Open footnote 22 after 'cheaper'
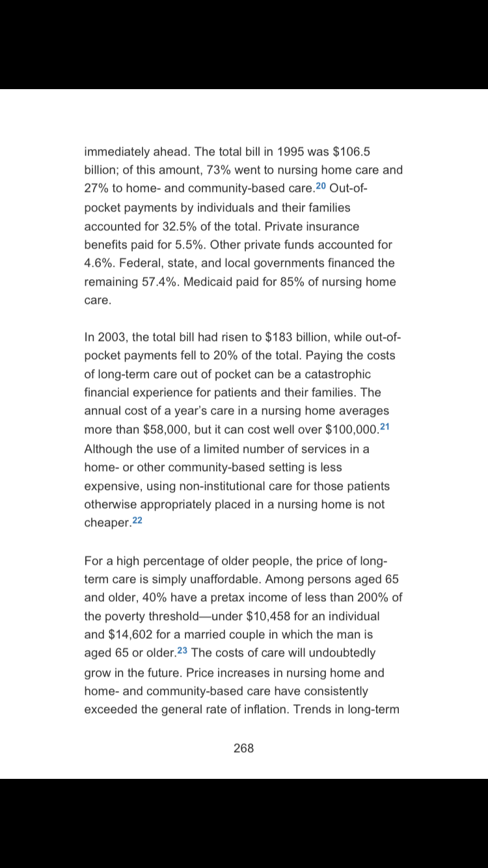Viewport: 488px width, 868px height. click(137, 521)
